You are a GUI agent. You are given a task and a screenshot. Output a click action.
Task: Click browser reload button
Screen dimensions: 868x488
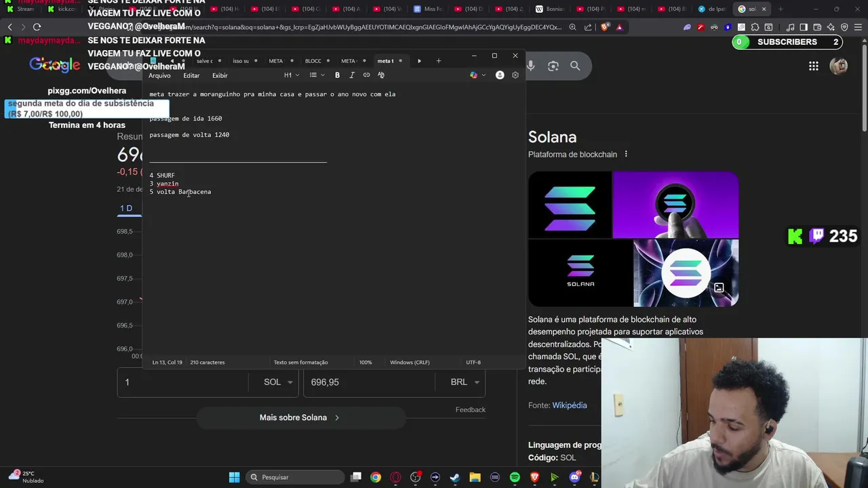coord(37,27)
